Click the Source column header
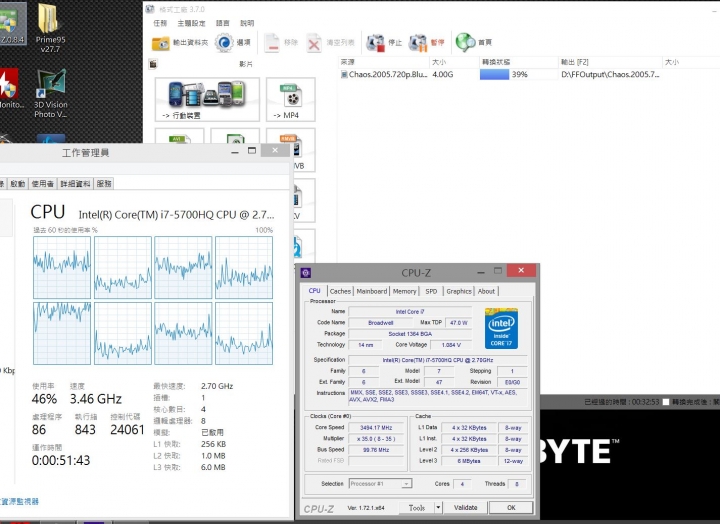 coord(383,62)
